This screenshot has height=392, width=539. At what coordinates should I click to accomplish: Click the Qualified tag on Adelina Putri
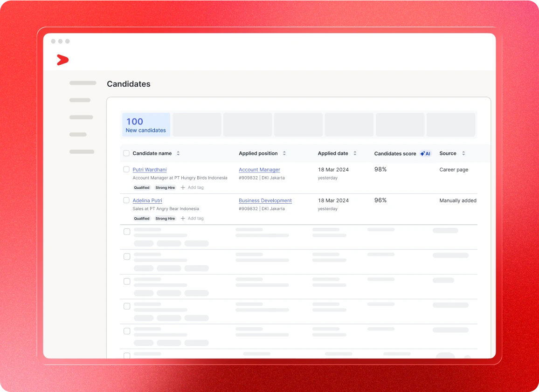(x=142, y=219)
